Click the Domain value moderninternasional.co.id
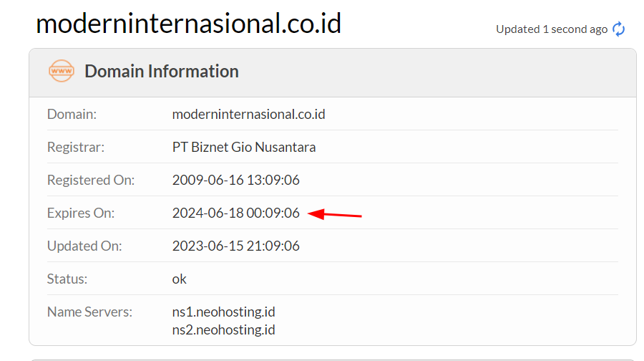644x361 pixels. 248,114
